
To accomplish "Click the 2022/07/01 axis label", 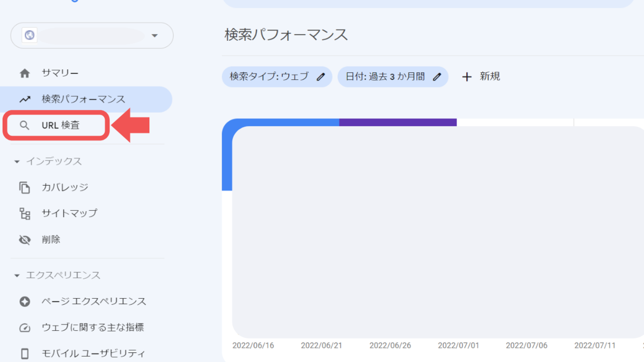I will pos(458,345).
